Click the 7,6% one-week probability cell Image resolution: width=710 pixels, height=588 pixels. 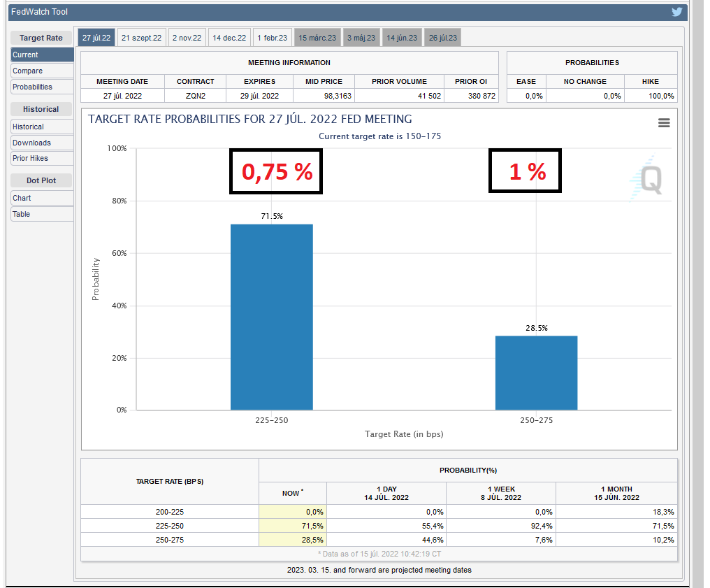coord(501,540)
